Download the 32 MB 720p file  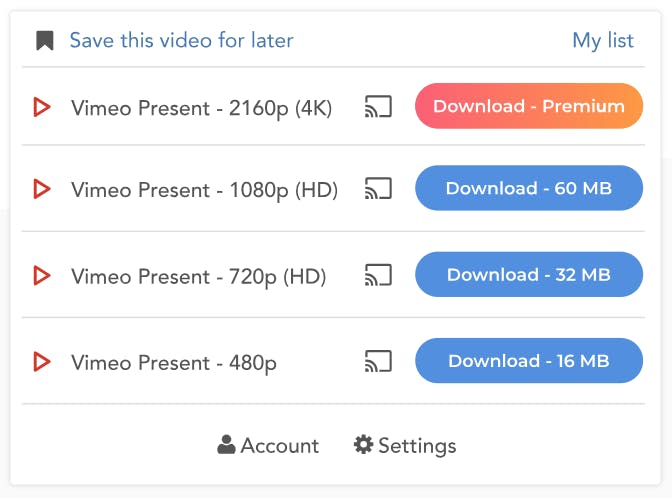529,274
